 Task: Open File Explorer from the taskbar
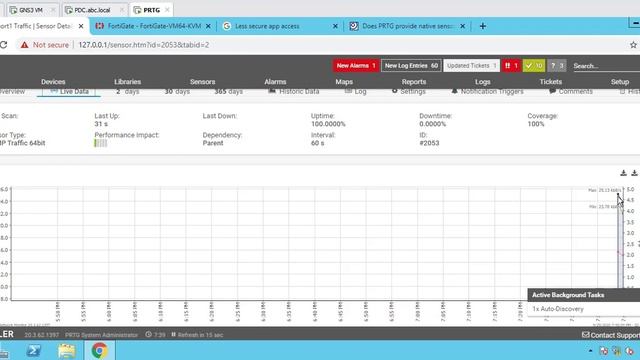[67, 350]
